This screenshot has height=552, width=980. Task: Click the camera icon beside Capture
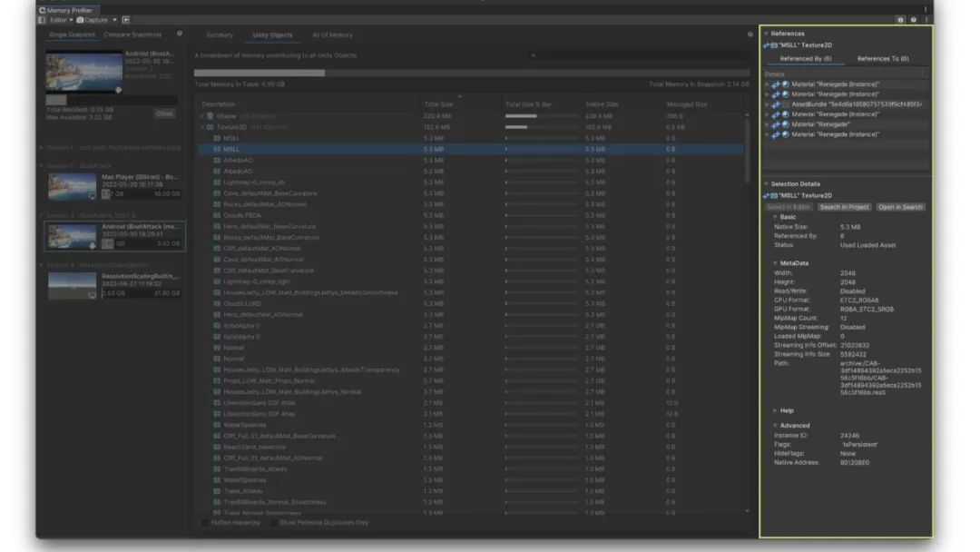81,20
